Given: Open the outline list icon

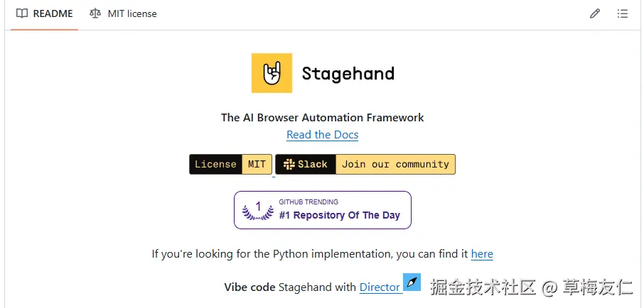Looking at the screenshot, I should coord(623,13).
